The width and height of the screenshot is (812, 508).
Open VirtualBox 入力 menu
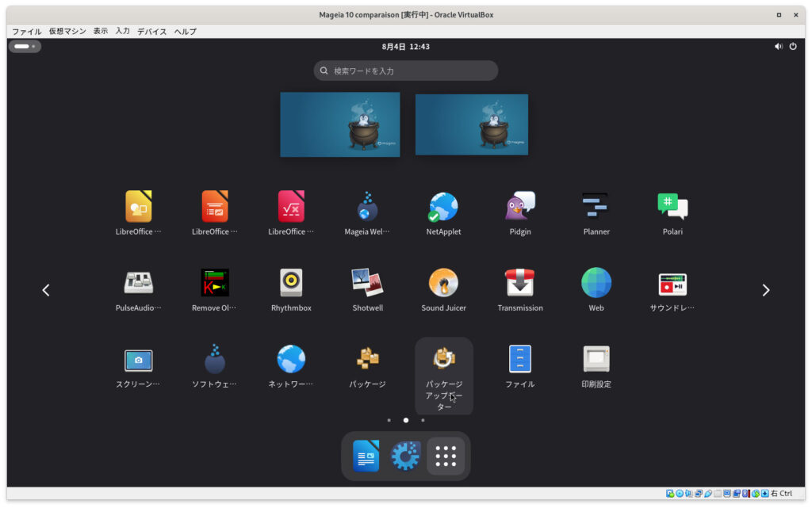[122, 32]
